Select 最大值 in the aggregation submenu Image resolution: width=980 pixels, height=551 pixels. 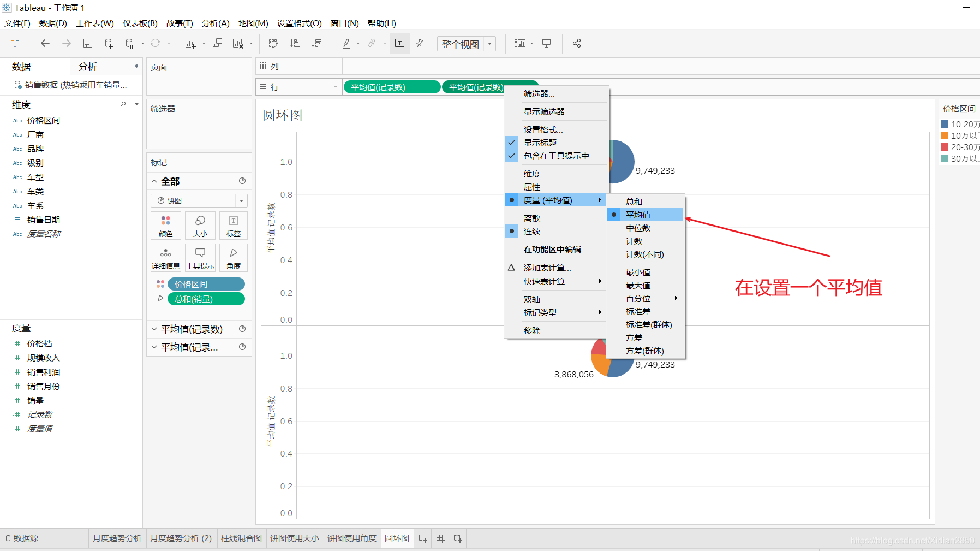(x=646, y=286)
